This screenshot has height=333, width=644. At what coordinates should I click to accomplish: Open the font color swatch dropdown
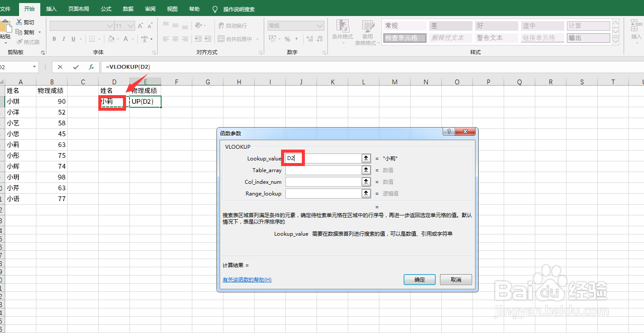(x=132, y=39)
